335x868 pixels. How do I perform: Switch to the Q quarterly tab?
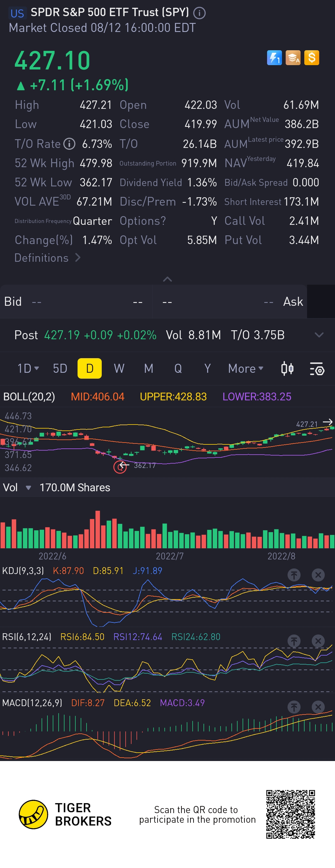pos(178,368)
